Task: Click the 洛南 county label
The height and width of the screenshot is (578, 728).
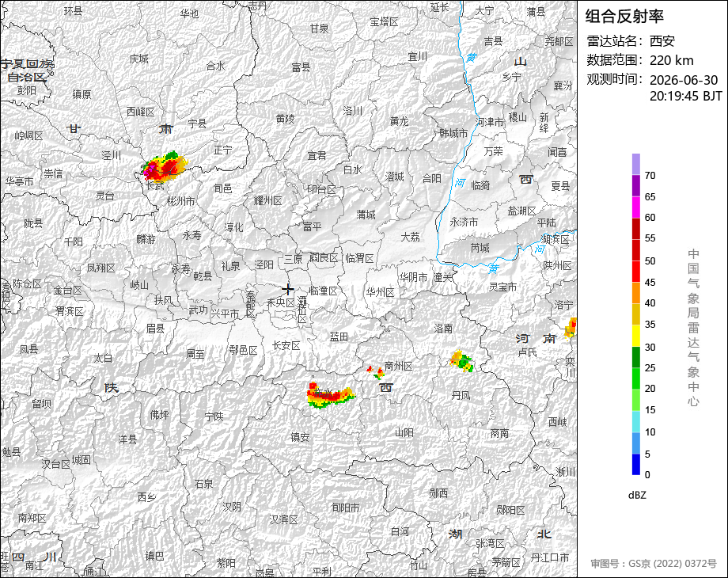Action: (x=443, y=329)
